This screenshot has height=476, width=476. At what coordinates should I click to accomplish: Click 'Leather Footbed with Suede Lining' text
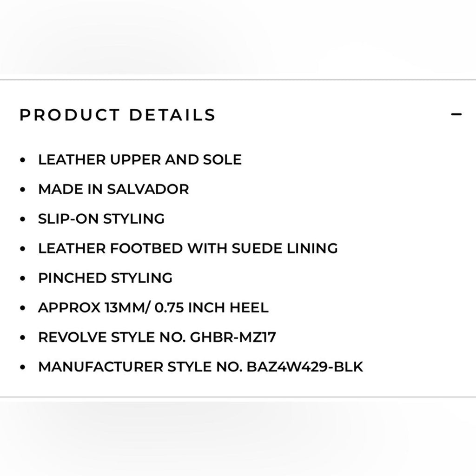click(x=188, y=248)
